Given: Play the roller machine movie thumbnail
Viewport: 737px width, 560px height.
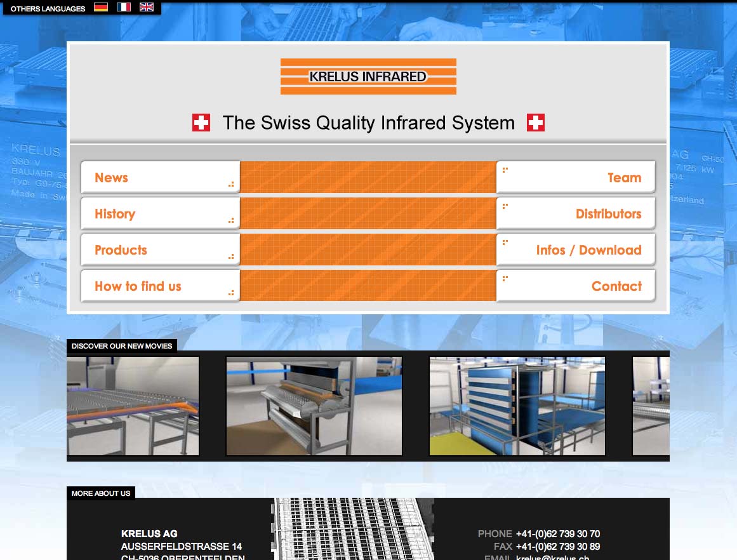Looking at the screenshot, I should pos(314,406).
